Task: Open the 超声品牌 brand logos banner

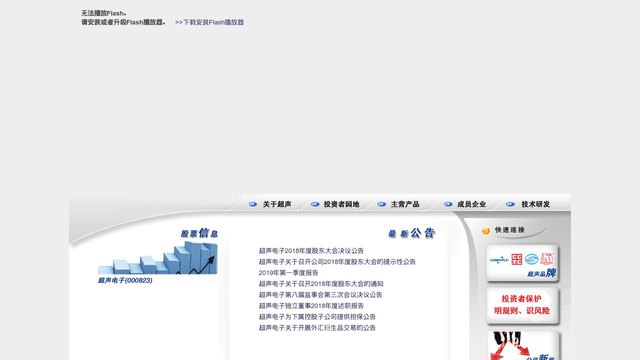Action: [522, 263]
